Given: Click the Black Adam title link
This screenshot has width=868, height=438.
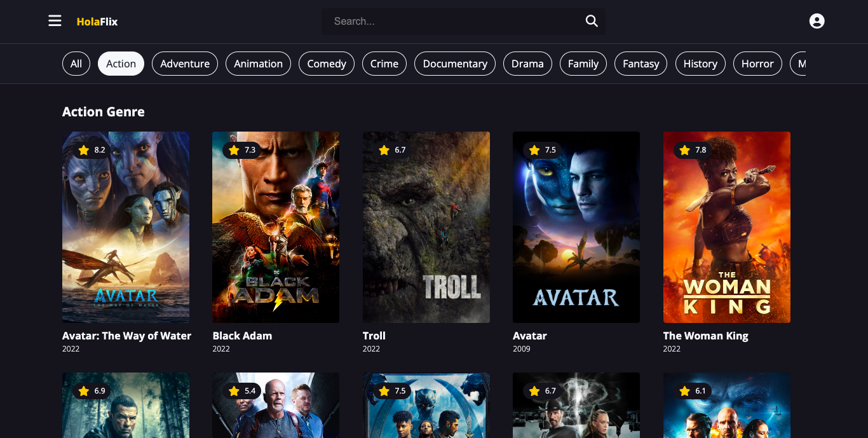Looking at the screenshot, I should coord(242,336).
